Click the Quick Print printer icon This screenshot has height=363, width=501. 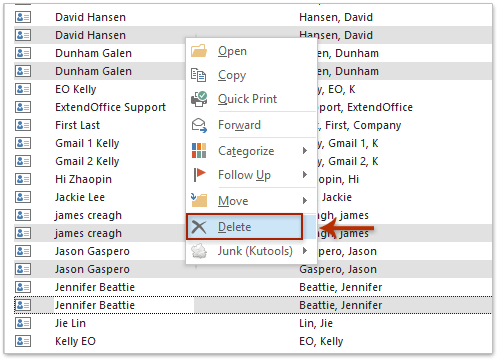click(x=199, y=99)
